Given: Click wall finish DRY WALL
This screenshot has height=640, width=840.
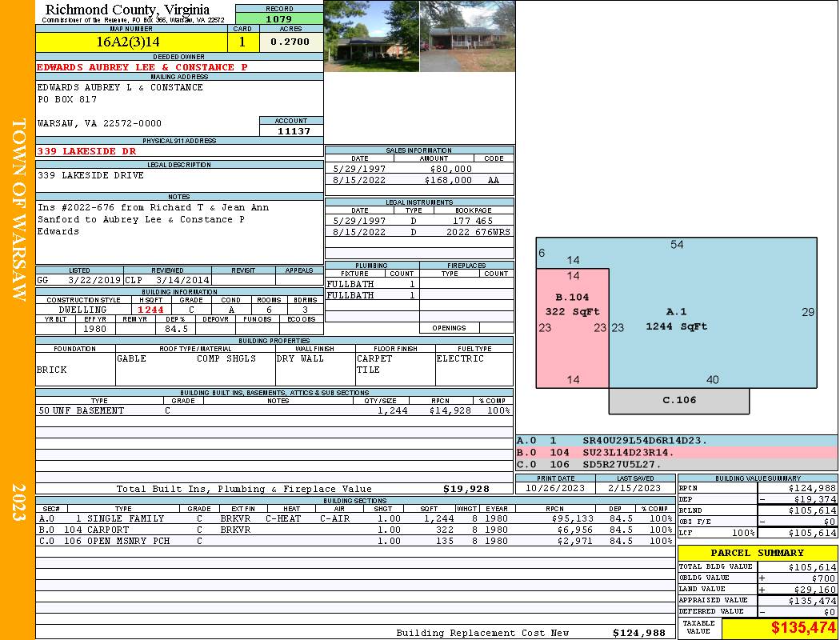Looking at the screenshot, I should [300, 358].
